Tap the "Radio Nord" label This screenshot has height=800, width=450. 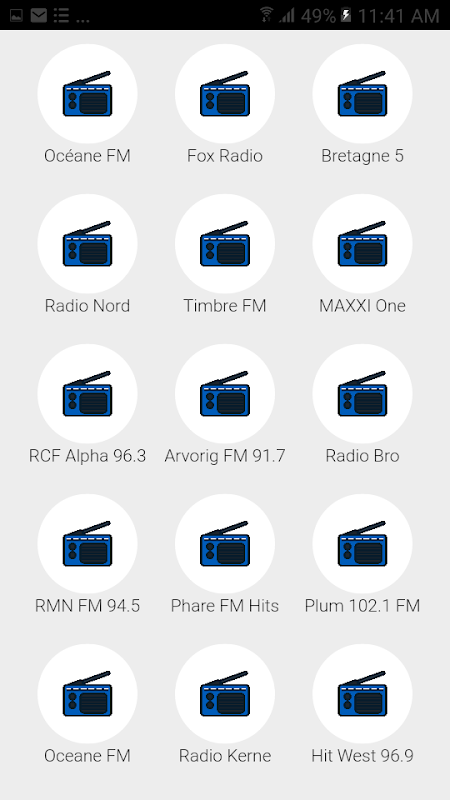click(x=87, y=306)
